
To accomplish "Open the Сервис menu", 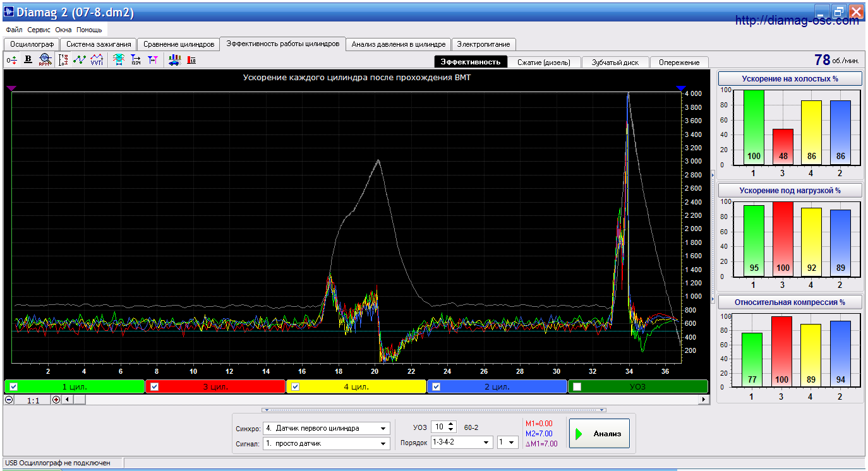I will [39, 30].
